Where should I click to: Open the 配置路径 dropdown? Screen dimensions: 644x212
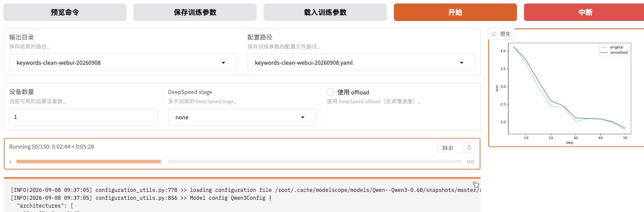tap(361, 63)
